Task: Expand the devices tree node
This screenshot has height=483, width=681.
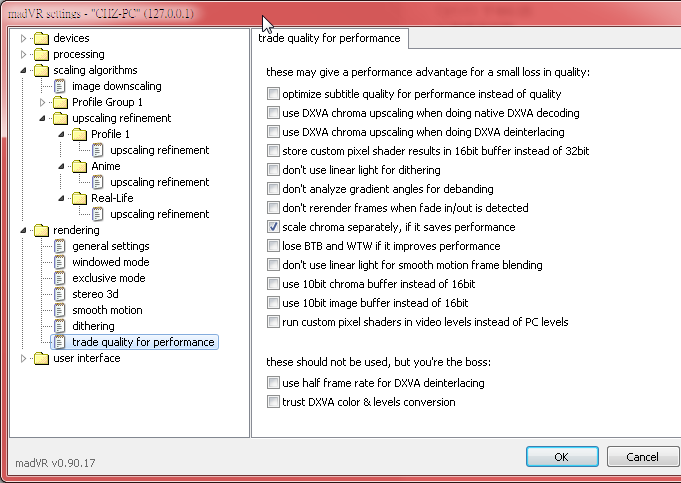Action: (x=24, y=38)
